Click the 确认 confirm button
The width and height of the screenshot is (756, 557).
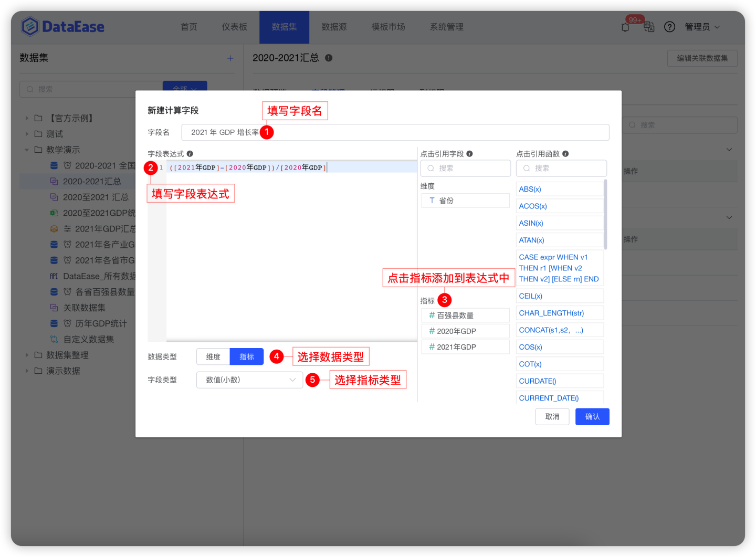592,416
